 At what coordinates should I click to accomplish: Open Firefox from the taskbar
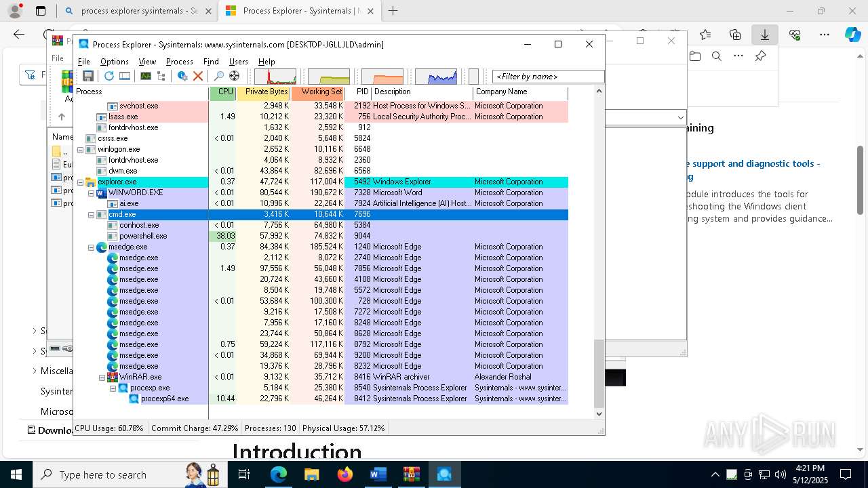pyautogui.click(x=345, y=474)
